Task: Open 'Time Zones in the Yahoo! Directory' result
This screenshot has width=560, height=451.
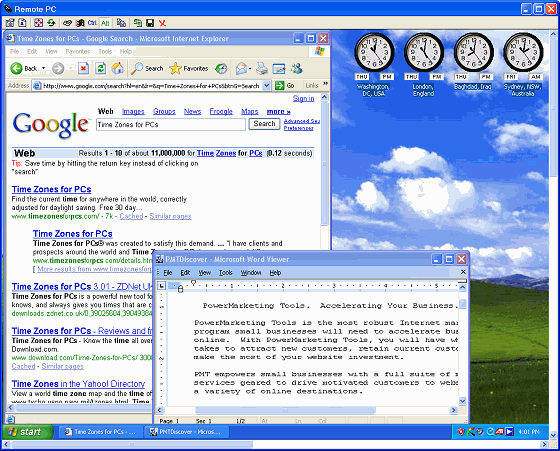Action: click(78, 384)
